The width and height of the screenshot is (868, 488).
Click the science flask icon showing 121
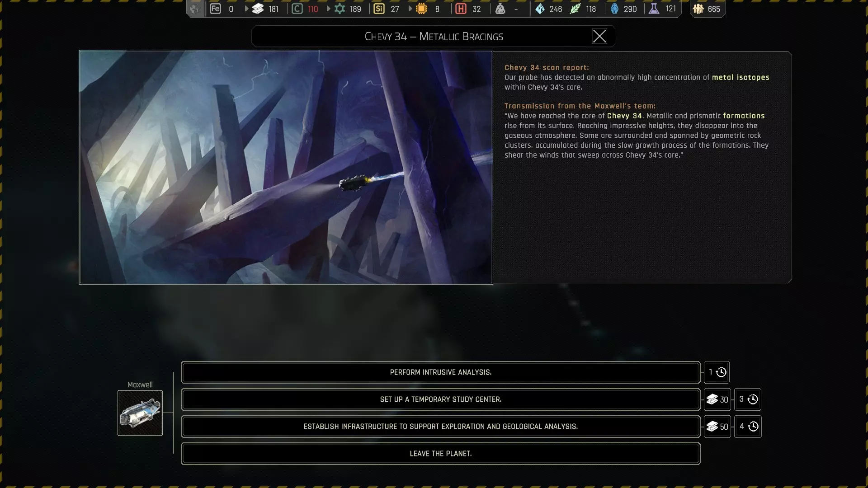click(654, 9)
